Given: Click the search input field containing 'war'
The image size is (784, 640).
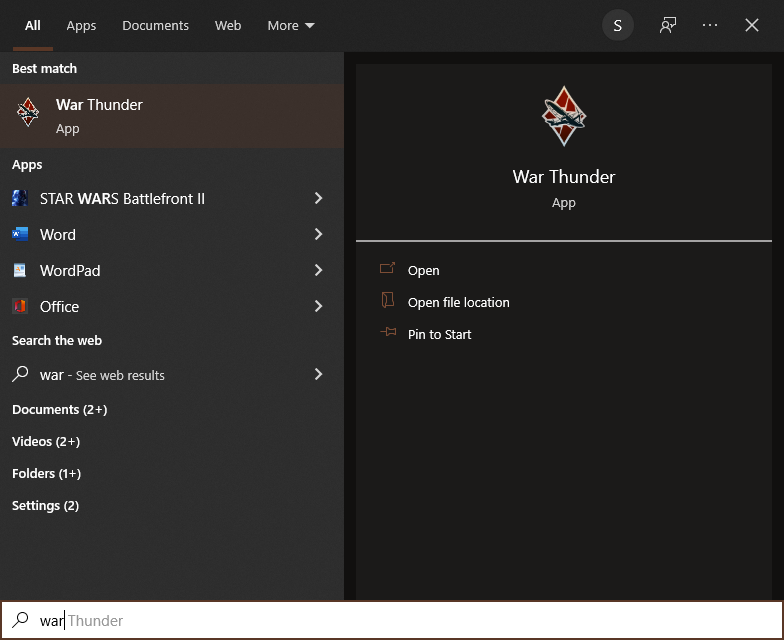Looking at the screenshot, I should (x=392, y=620).
